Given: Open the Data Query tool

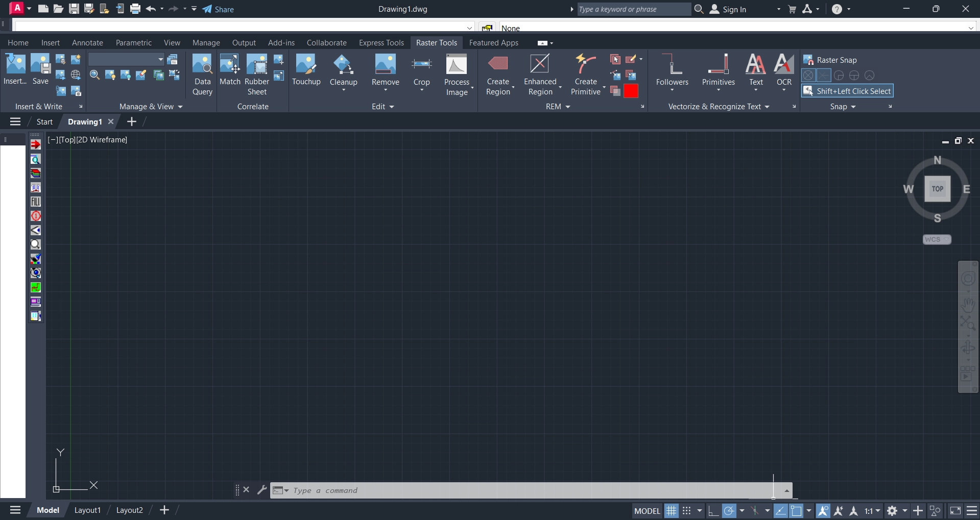Looking at the screenshot, I should click(x=202, y=65).
